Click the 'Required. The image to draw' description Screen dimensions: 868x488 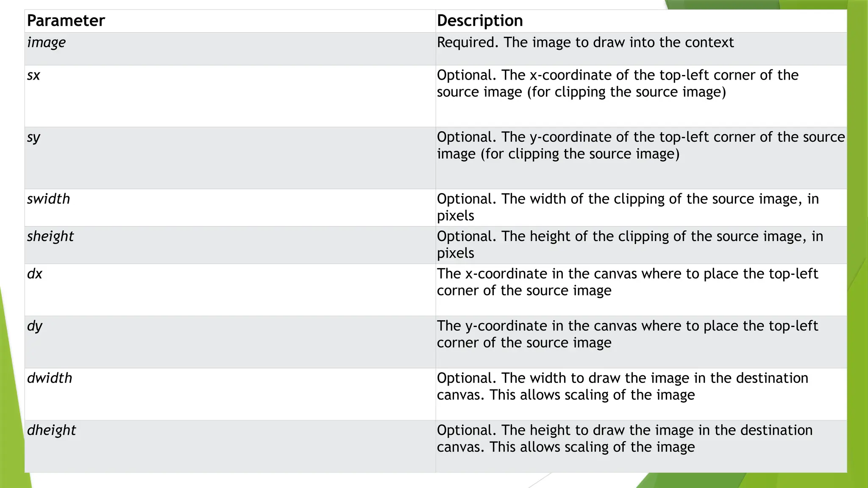click(x=585, y=43)
